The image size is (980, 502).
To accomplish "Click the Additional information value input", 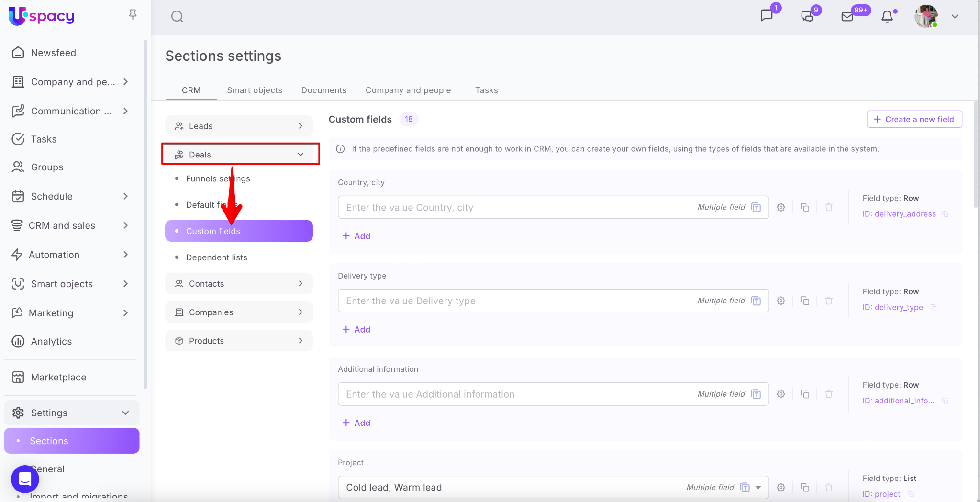I will tap(517, 394).
